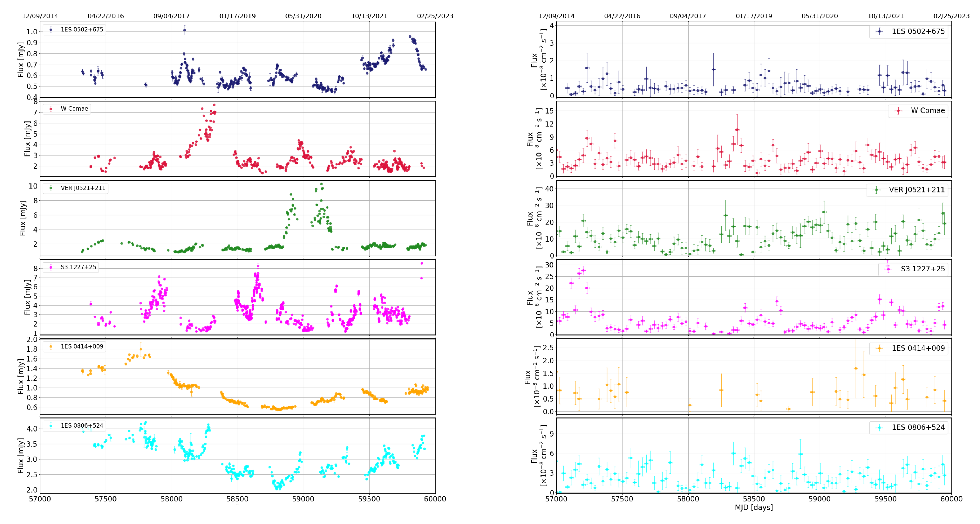Viewport: 980px width, 524px height.
Task: Click the 10/13/2021 date label above right plots
Action: click(885, 16)
